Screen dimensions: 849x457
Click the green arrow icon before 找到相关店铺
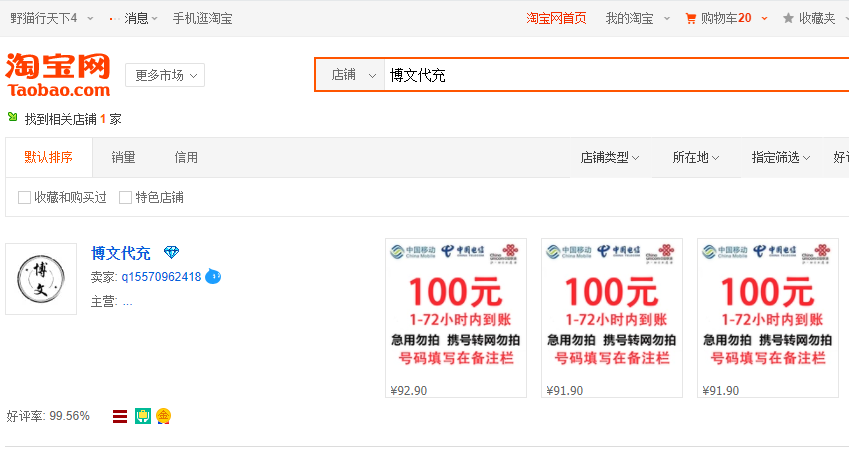[x=12, y=117]
